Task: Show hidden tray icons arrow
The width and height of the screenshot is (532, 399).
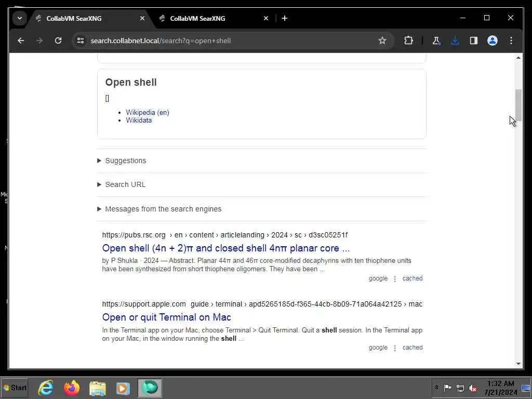Action: coord(436,388)
